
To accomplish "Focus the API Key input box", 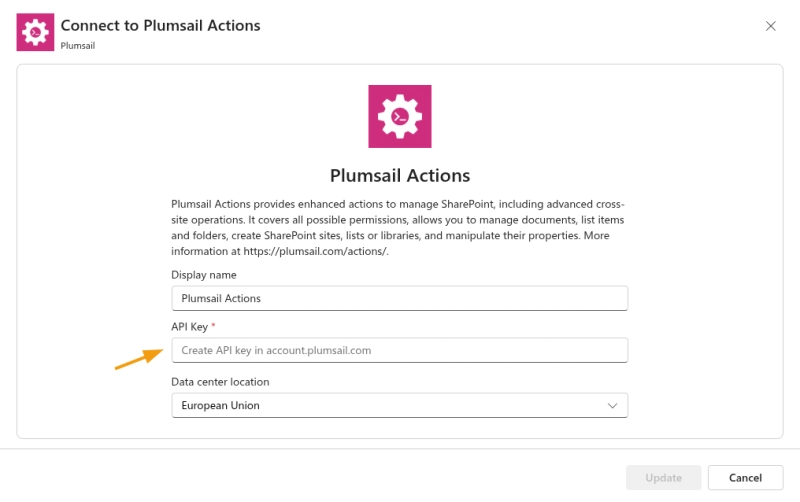I will tap(399, 350).
